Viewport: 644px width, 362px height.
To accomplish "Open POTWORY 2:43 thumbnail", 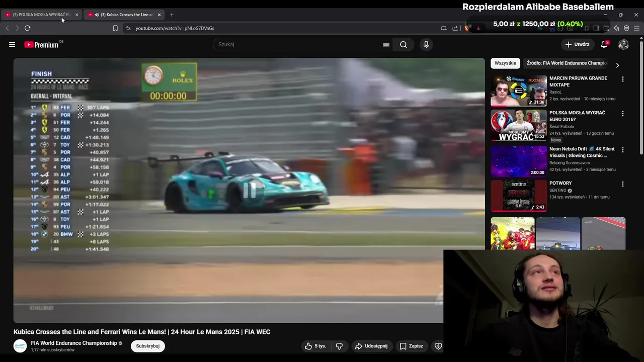I will click(519, 196).
